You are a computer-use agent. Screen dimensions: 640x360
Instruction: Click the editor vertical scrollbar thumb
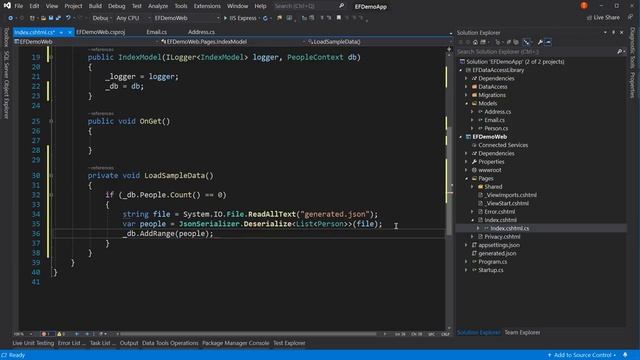pos(449,182)
